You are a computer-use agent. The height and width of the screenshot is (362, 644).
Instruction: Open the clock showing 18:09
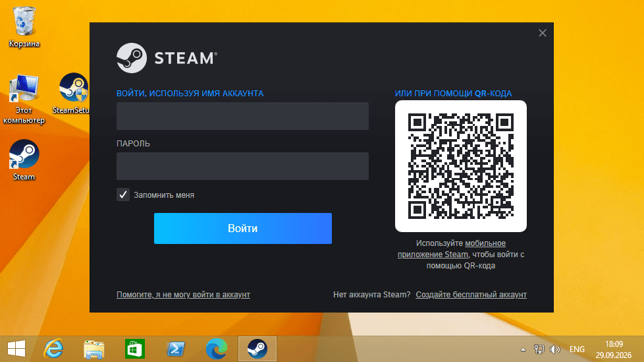pos(614,349)
